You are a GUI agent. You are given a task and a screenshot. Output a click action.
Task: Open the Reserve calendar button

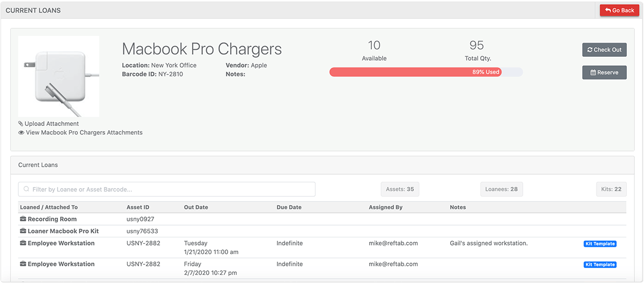[x=604, y=72]
